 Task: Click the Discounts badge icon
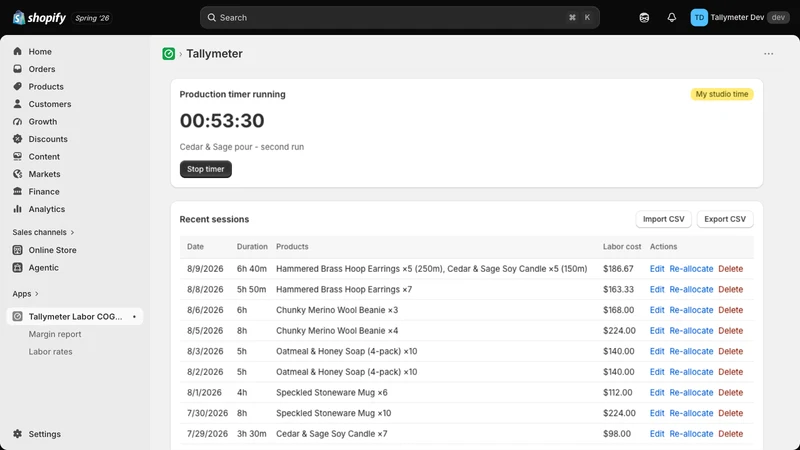pyautogui.click(x=17, y=139)
